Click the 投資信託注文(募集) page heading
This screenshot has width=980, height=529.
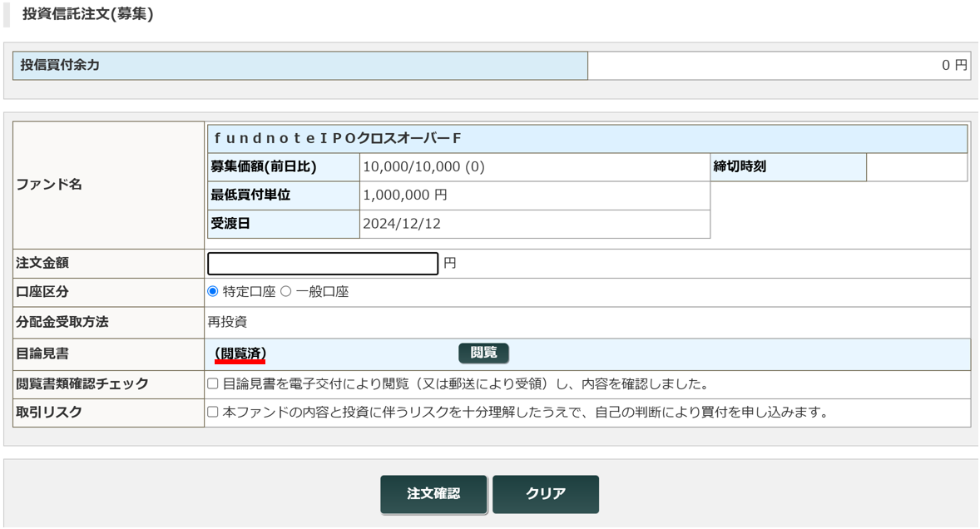[x=88, y=14]
